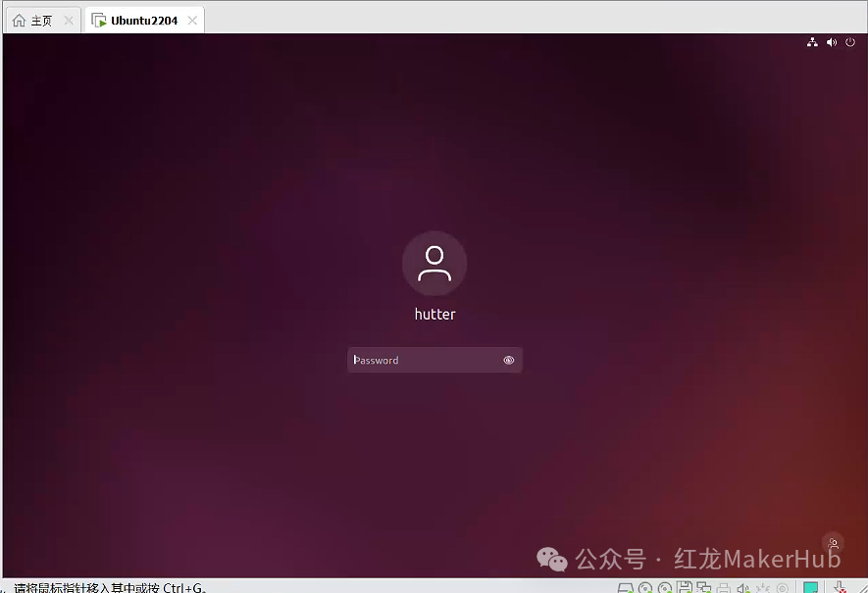Viewport: 868px width, 593px height.
Task: Toggle password visibility eye icon
Action: coord(509,360)
